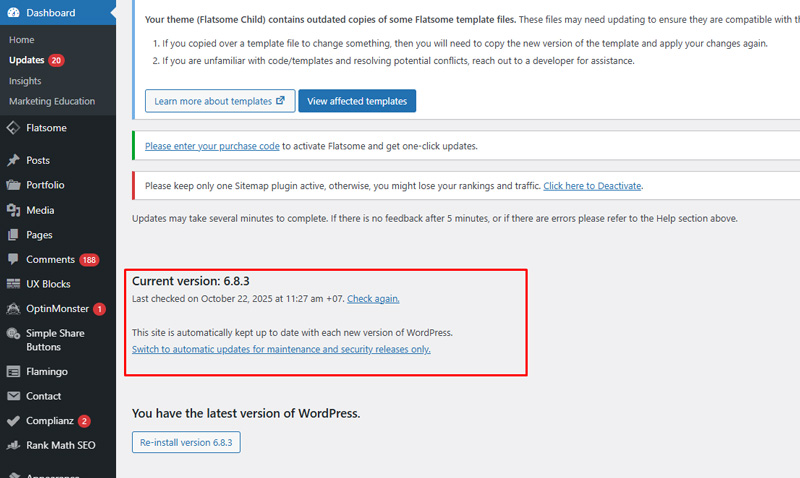This screenshot has width=800, height=478.
Task: Click the Comments speech bubble icon
Action: pos(13,260)
